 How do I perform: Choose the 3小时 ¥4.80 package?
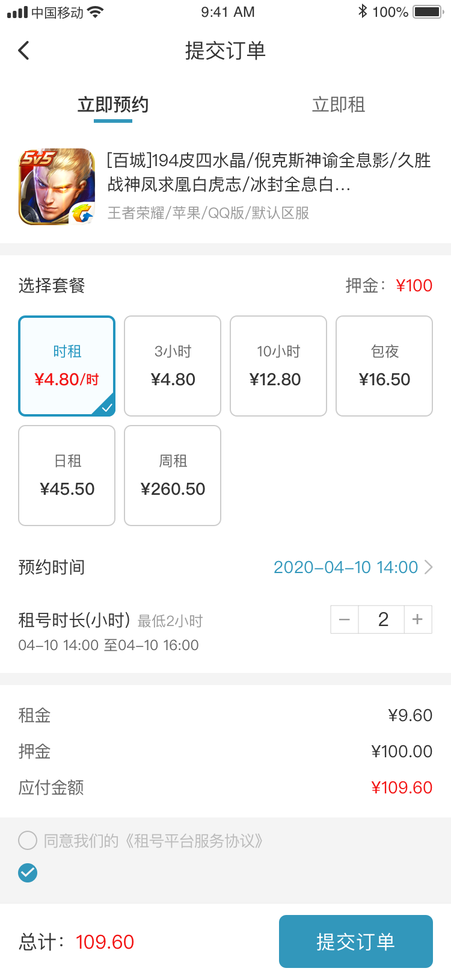tap(173, 366)
